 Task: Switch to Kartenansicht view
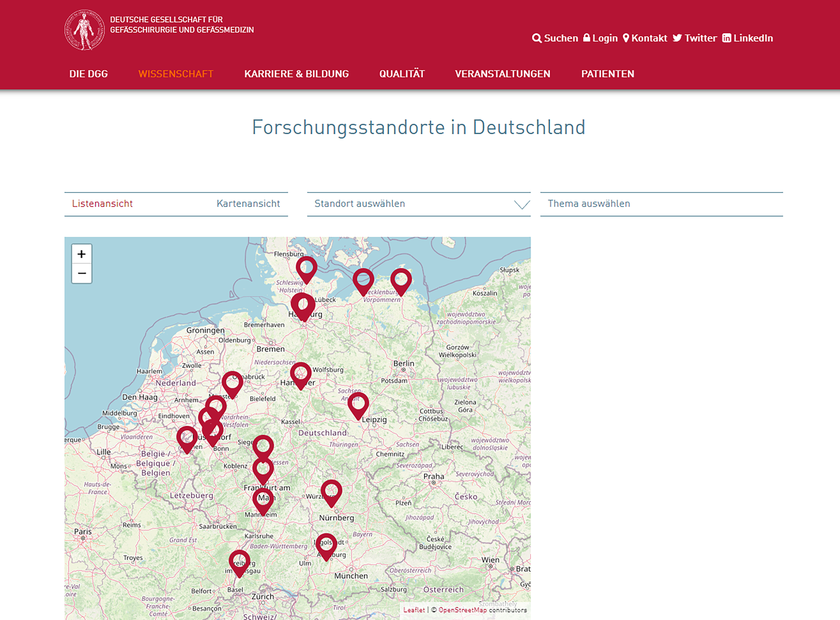point(248,203)
